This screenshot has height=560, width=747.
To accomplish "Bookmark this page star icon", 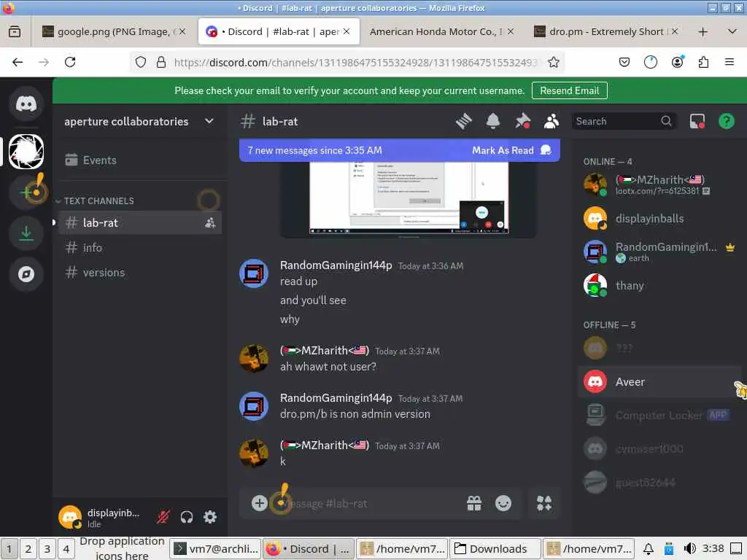I will pyautogui.click(x=554, y=63).
